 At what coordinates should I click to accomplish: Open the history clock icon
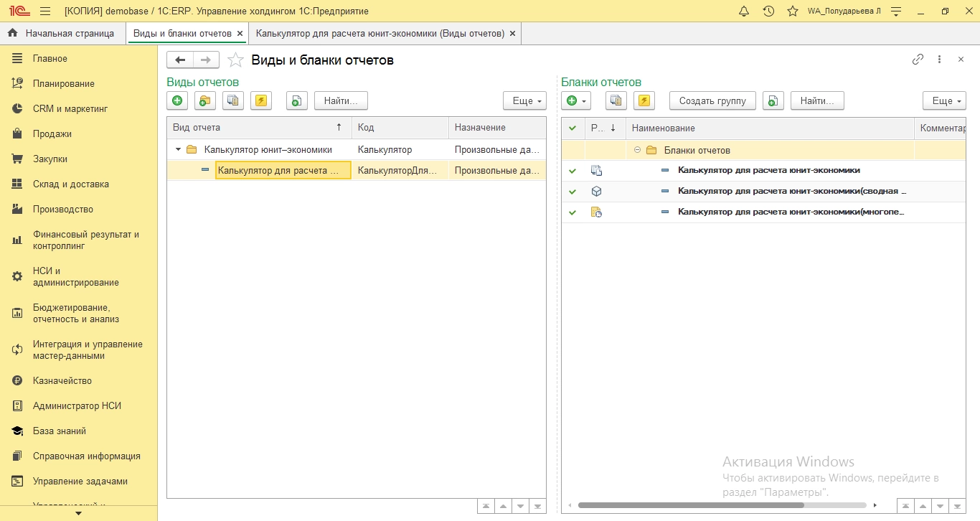coord(768,11)
